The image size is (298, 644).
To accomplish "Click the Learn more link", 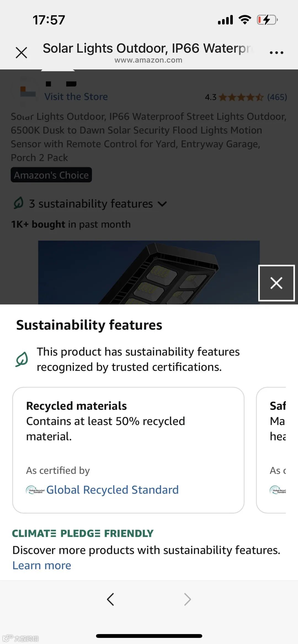I will coord(42,565).
